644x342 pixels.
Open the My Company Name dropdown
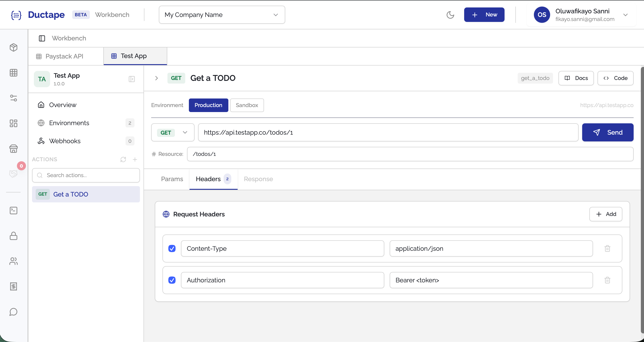[x=222, y=14]
